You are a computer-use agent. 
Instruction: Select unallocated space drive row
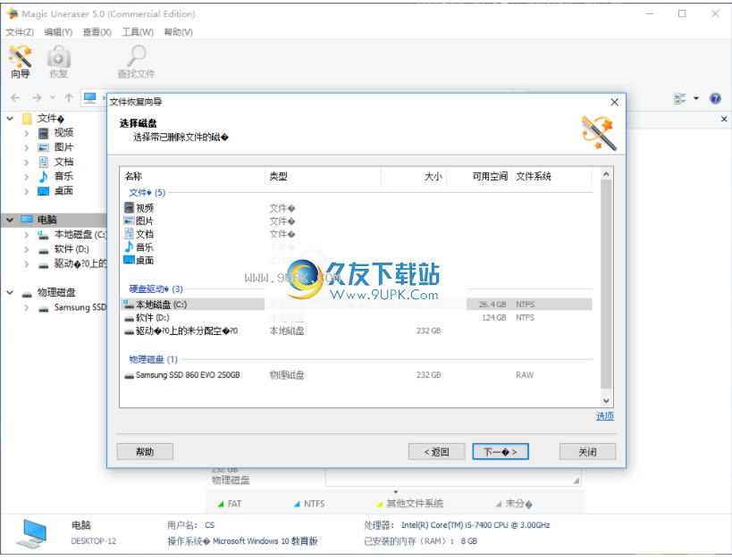357,330
